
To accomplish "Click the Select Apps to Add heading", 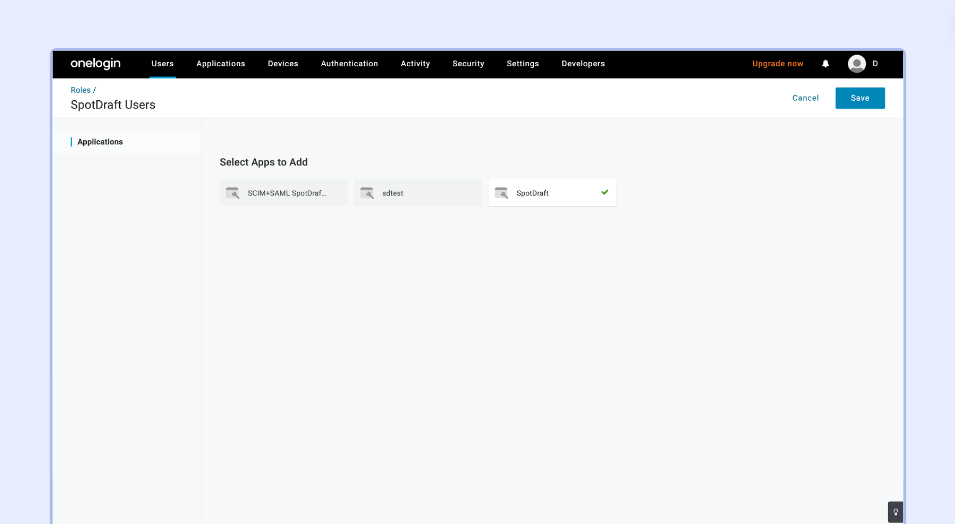I will coord(264,162).
